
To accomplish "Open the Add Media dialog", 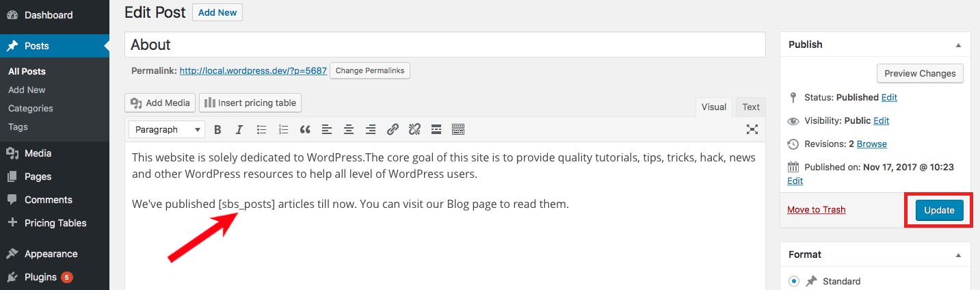I will click(160, 103).
